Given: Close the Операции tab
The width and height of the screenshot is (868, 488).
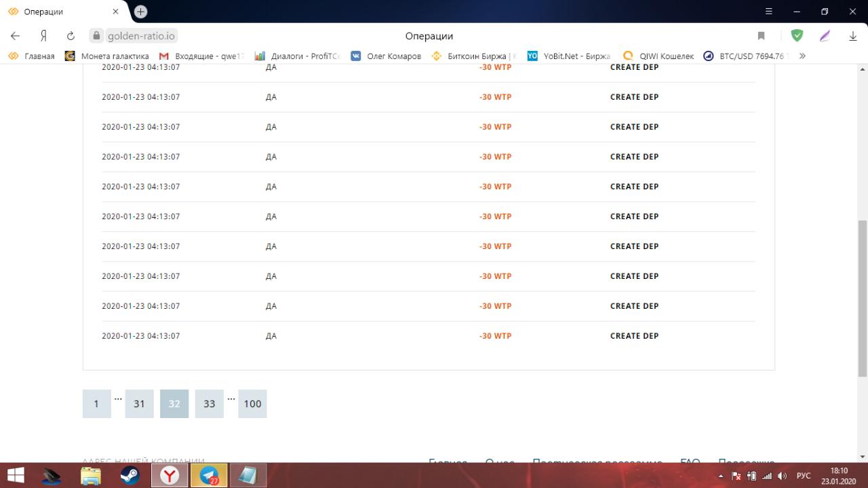Looking at the screenshot, I should 115,12.
